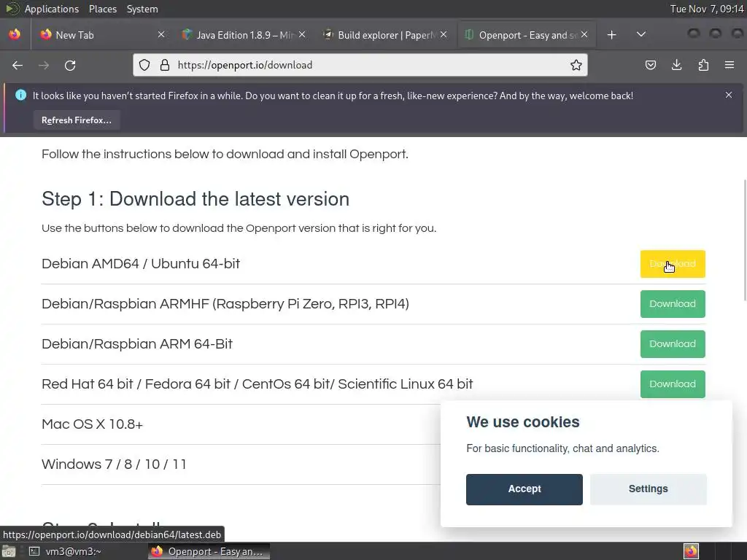Close the New Tab tab
Viewport: 747px width, 560px height.
[161, 35]
